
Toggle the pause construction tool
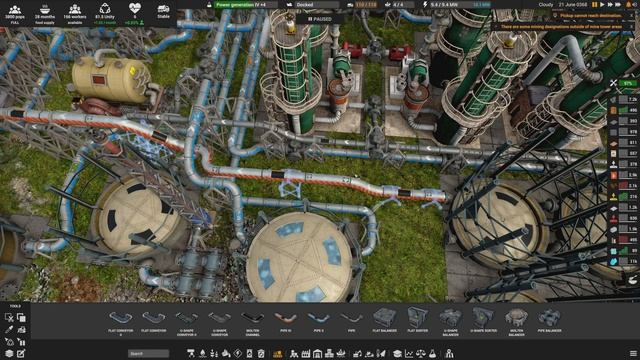21,342
